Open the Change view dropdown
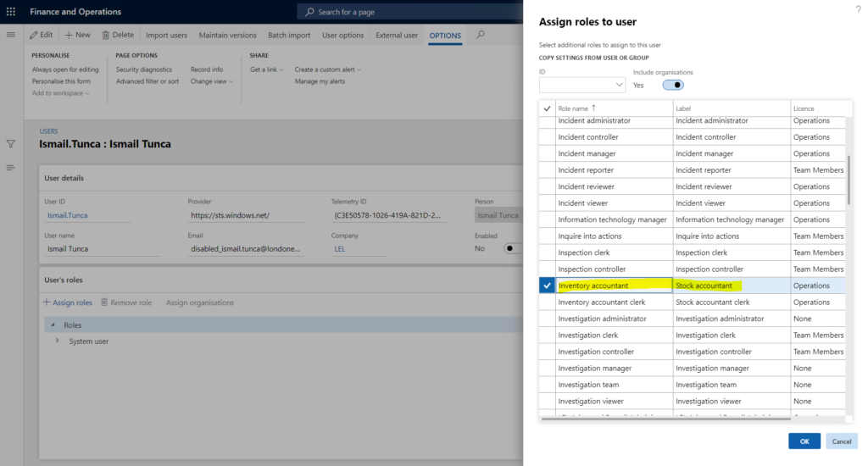 click(x=212, y=81)
